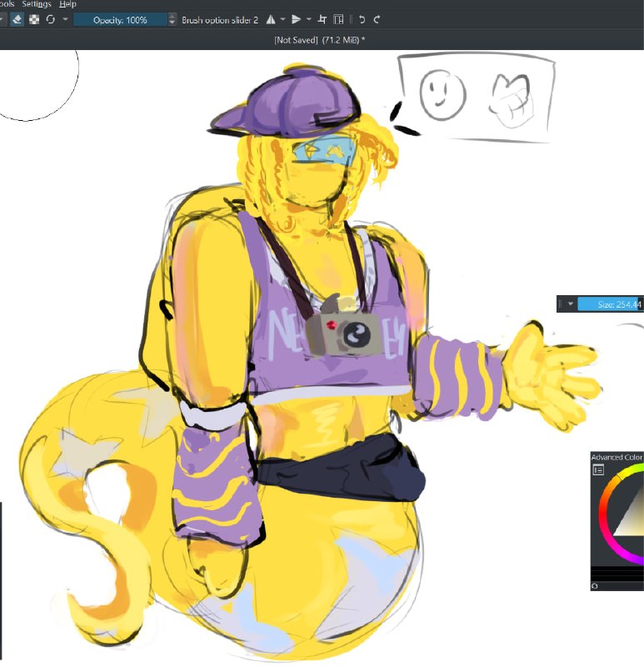This screenshot has width=644, height=667.
Task: Open the vertical mirror options dropdown
Action: tap(308, 19)
